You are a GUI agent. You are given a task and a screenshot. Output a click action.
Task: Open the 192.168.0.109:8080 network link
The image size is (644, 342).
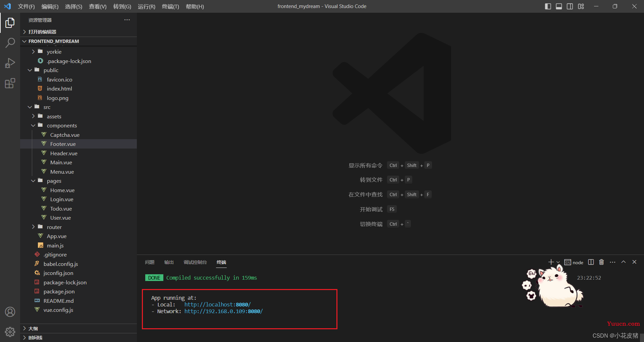pyautogui.click(x=223, y=311)
